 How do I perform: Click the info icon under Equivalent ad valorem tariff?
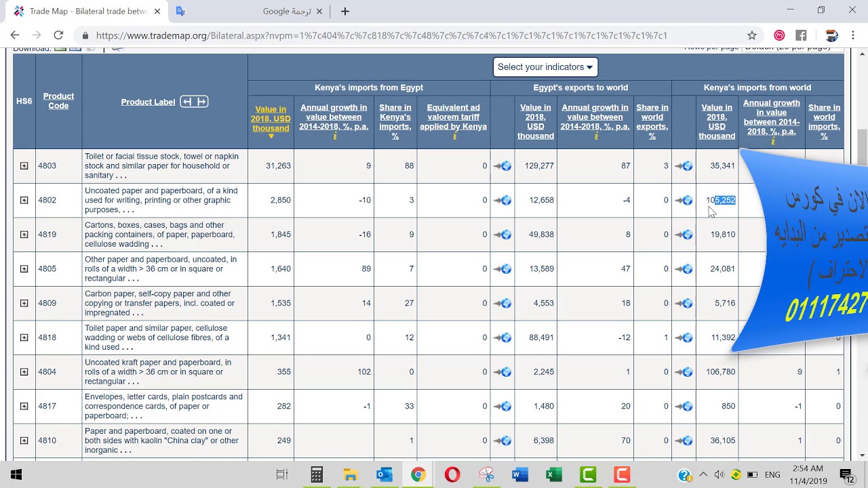coord(454,136)
